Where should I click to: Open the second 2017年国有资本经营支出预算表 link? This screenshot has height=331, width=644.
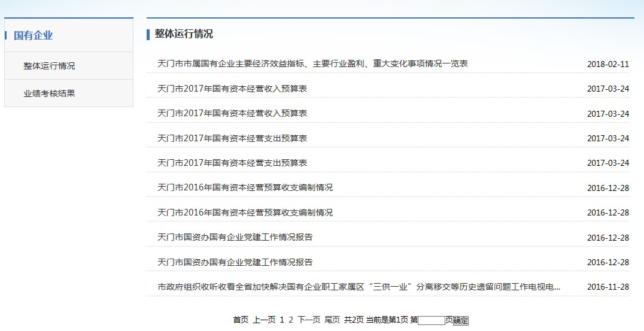[x=232, y=163]
